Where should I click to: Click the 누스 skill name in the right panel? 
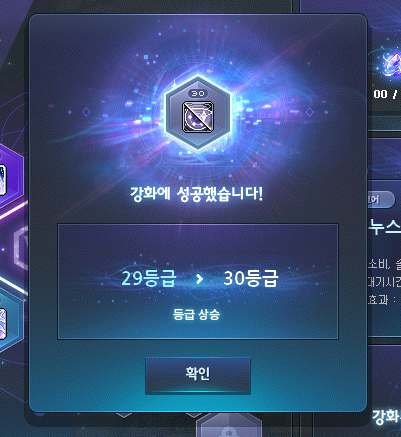click(384, 227)
